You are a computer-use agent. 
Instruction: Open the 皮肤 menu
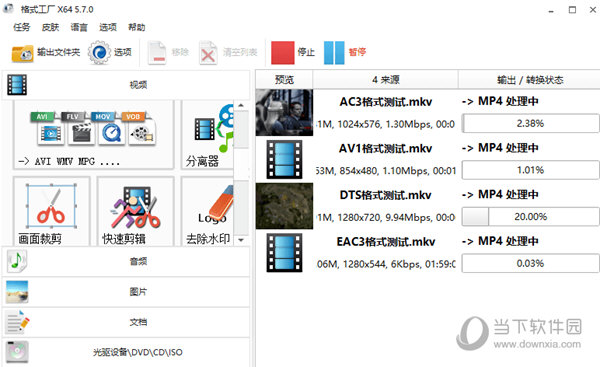(x=51, y=27)
